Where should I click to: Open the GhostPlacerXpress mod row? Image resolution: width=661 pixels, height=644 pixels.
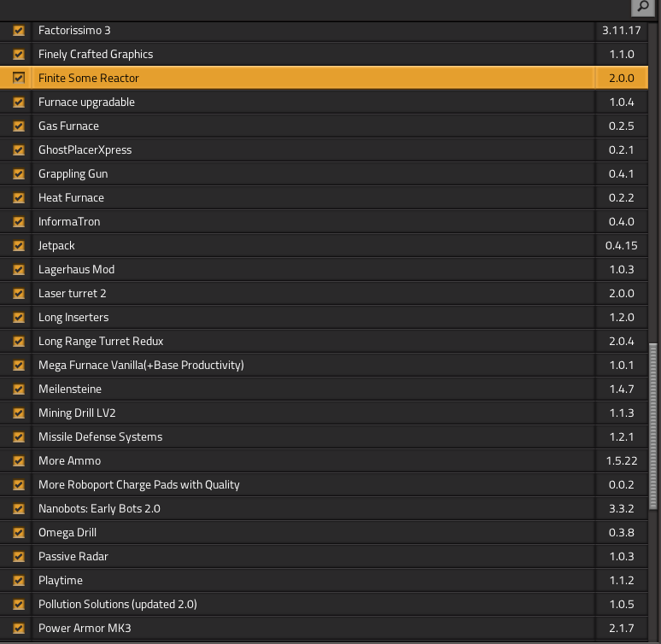pyautogui.click(x=85, y=150)
